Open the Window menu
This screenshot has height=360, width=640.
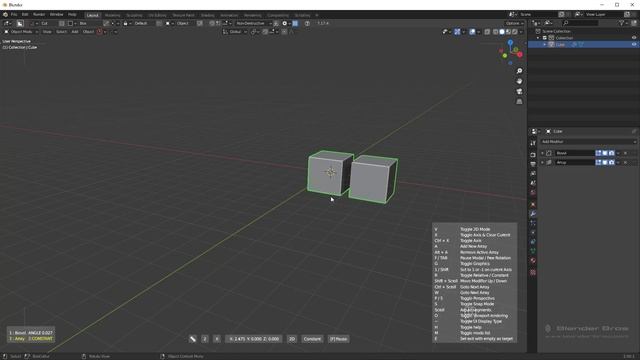(56, 15)
